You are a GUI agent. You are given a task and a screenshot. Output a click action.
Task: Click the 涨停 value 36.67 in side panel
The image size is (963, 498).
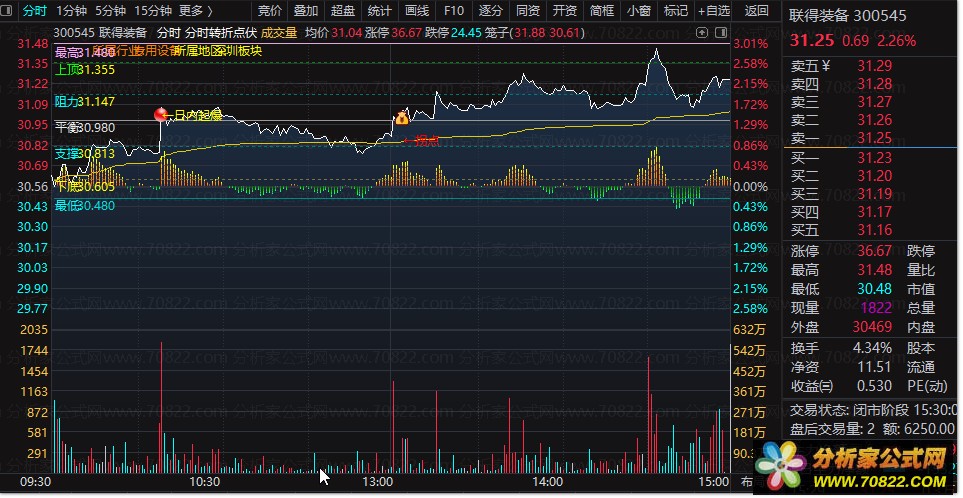[x=875, y=251]
